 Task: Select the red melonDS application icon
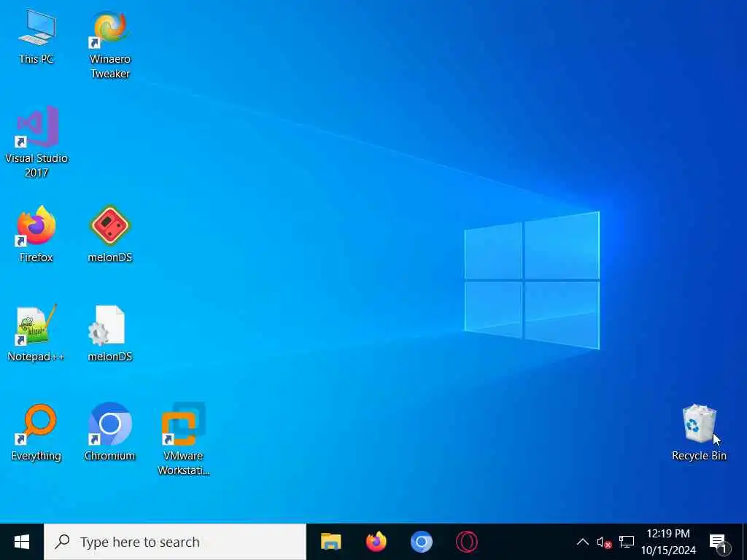tap(110, 234)
